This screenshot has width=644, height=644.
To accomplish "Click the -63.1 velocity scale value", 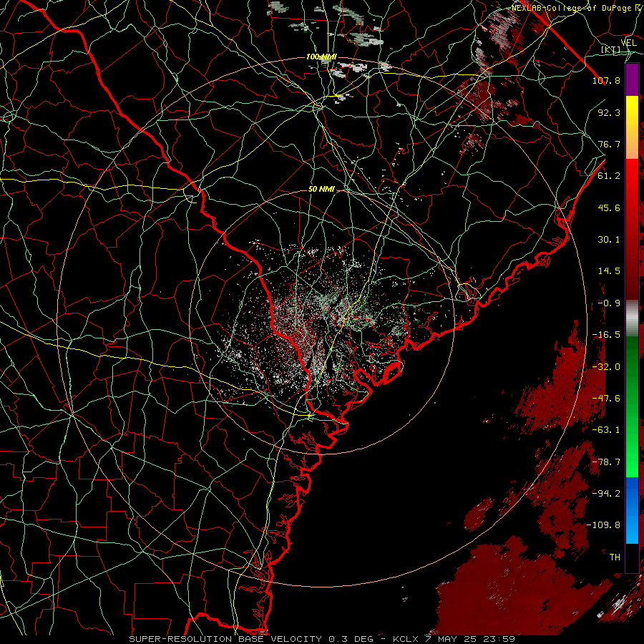I will coord(606,430).
